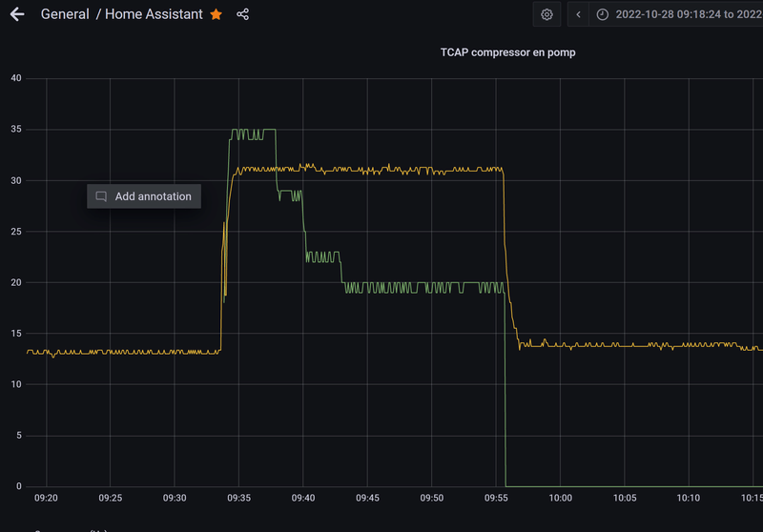
Task: Click the 09:30 time axis label
Action: pos(175,498)
